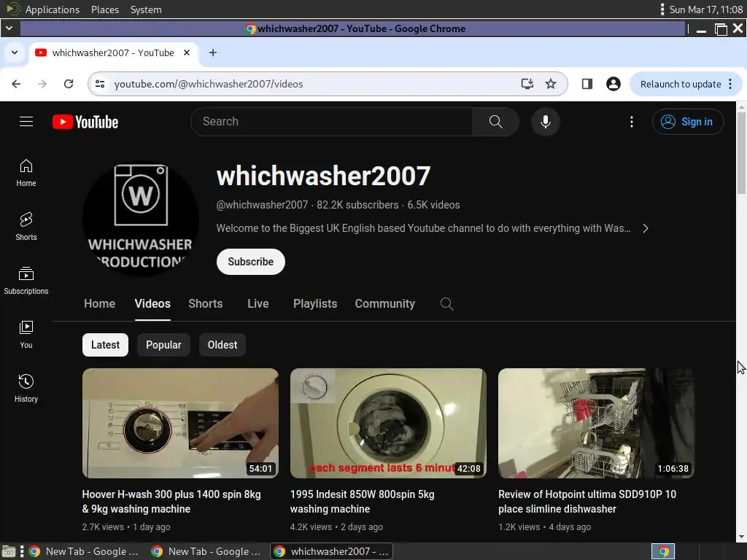
Task: Click show desktop icon in taskbar
Action: coord(9,551)
